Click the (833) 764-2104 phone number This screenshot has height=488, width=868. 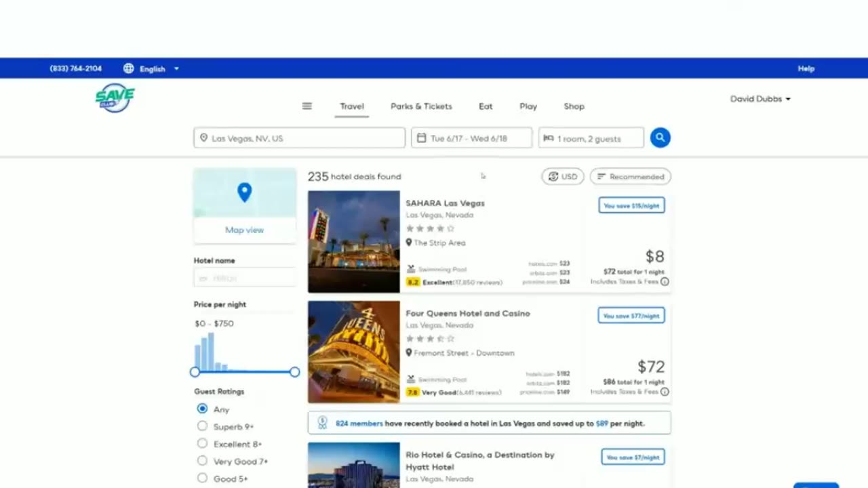coord(76,68)
